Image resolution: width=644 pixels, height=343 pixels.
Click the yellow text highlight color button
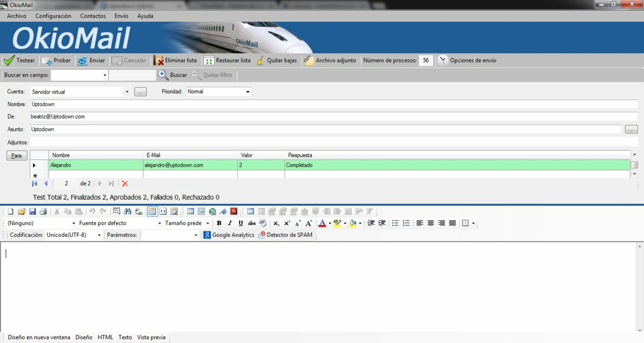click(x=337, y=223)
